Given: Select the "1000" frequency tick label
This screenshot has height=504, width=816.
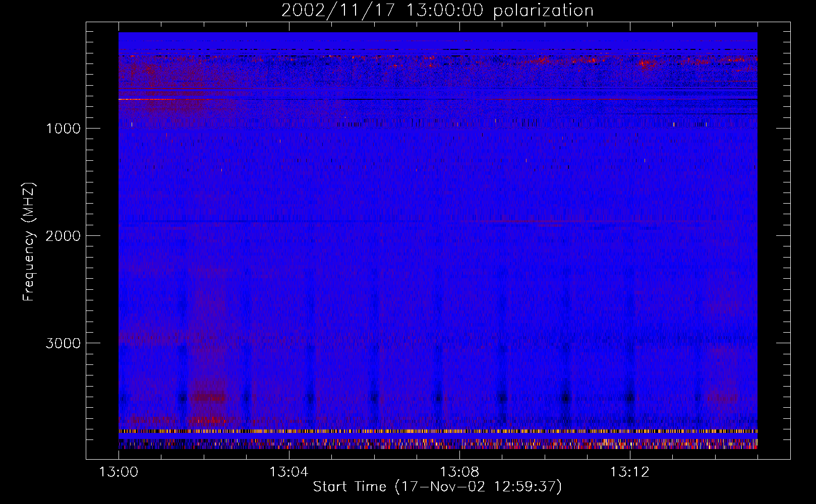Looking at the screenshot, I should pyautogui.click(x=63, y=129).
